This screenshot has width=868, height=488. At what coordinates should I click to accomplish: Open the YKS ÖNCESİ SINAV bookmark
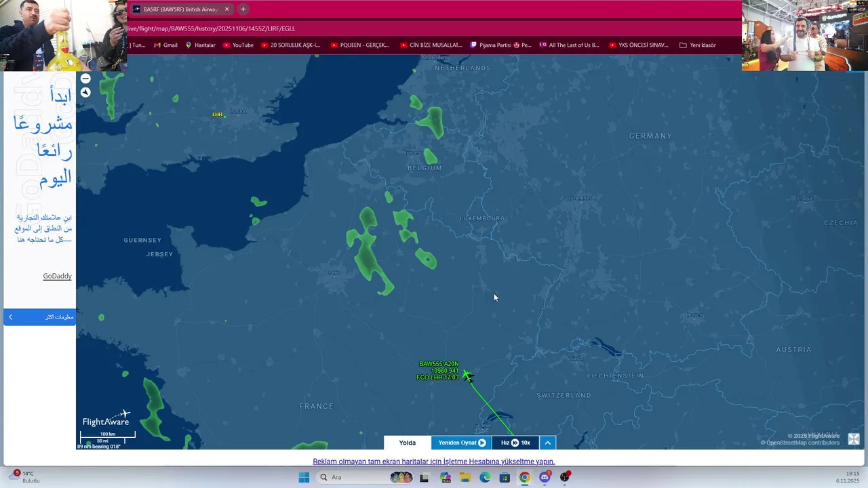coord(638,45)
